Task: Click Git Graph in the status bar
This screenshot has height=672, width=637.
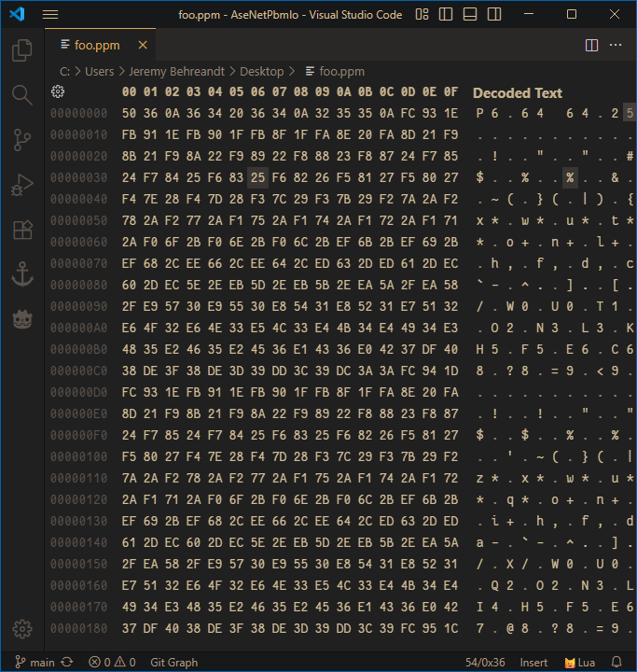Action: pos(173,662)
